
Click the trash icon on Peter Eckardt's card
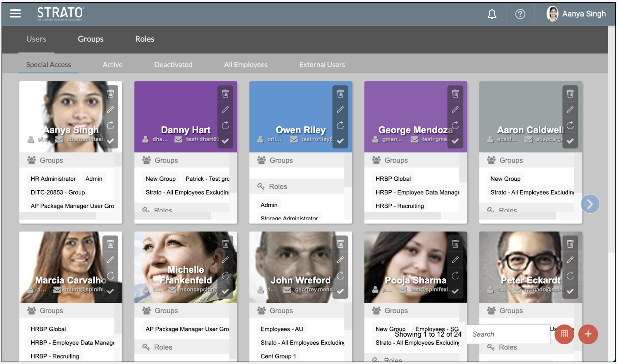coord(570,244)
